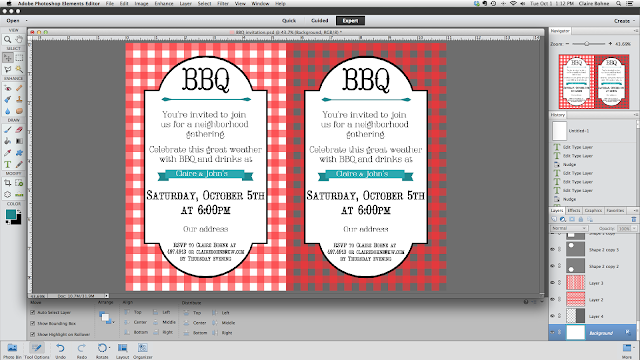
Task: Click the Quick mode button
Action: [289, 20]
